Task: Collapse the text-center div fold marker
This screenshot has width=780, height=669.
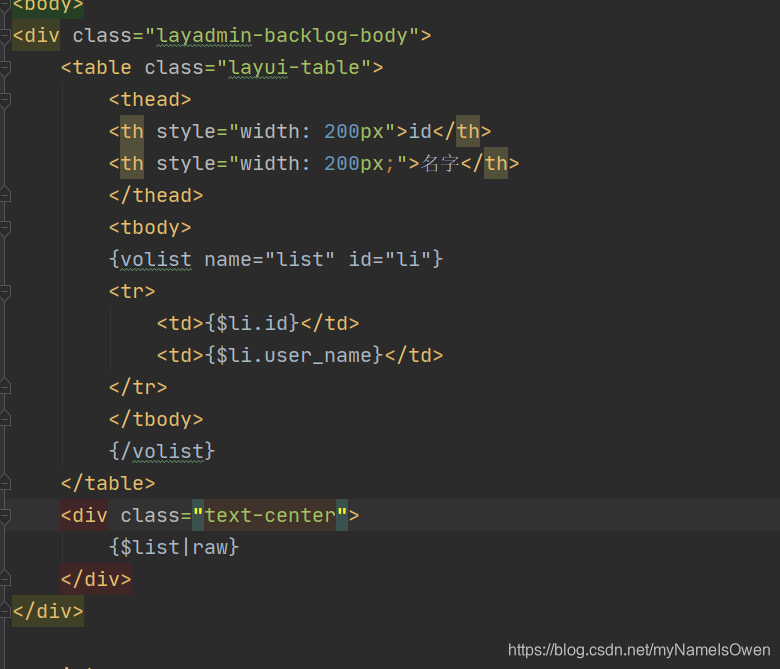Action: point(5,515)
